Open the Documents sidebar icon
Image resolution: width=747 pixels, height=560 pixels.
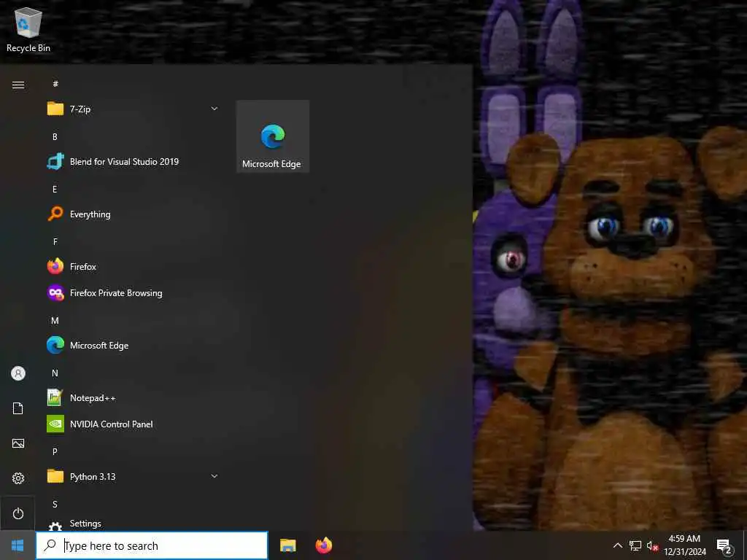coord(18,408)
